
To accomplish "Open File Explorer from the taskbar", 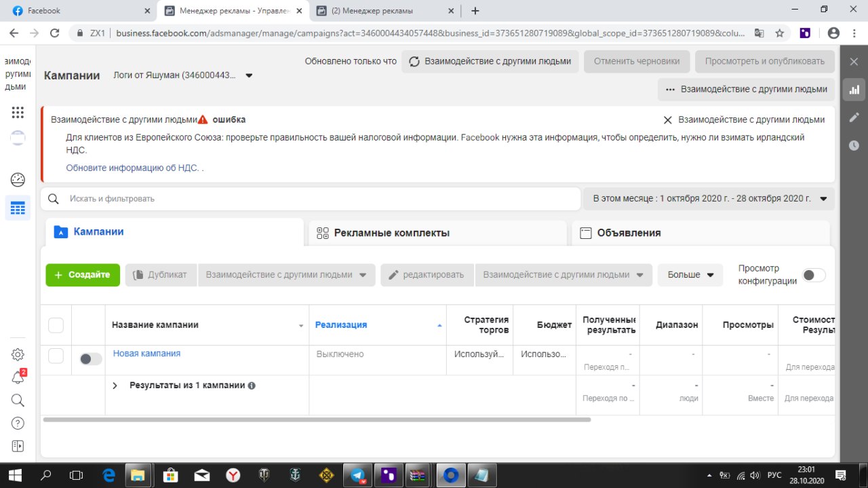I will [x=139, y=475].
